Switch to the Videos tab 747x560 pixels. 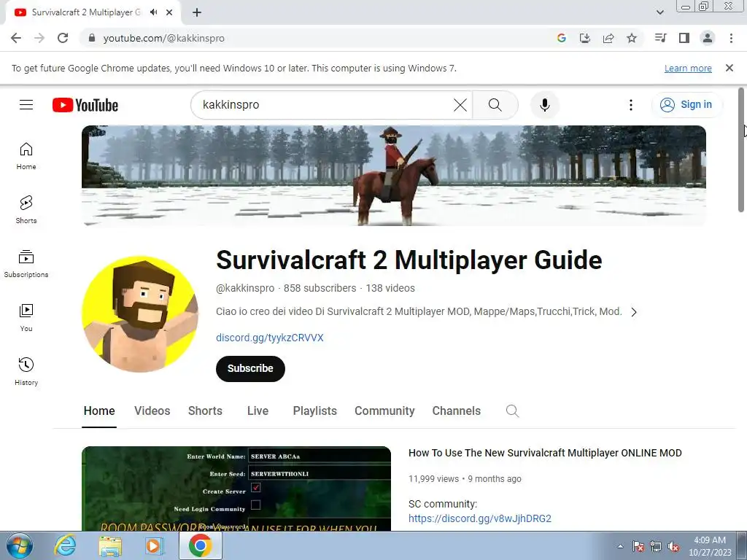click(152, 411)
